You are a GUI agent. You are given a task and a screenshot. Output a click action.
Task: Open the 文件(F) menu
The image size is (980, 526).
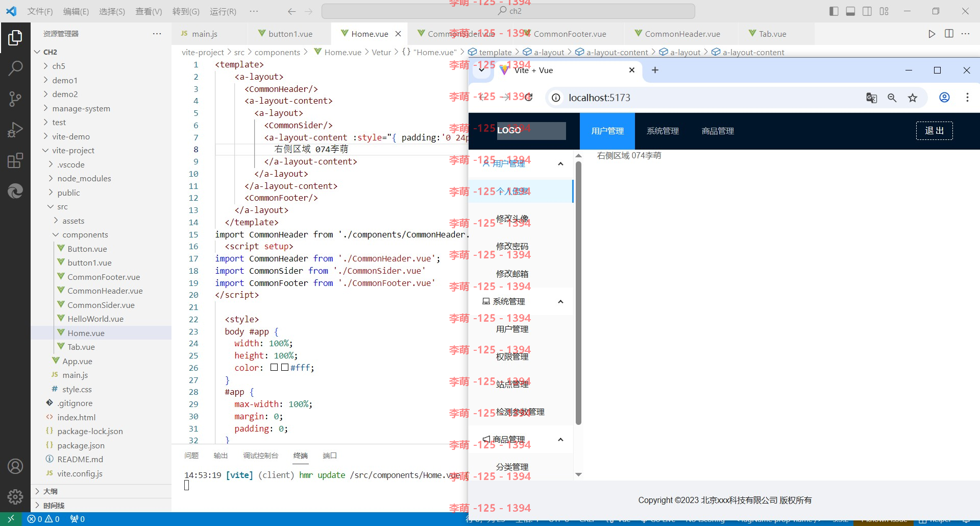pyautogui.click(x=40, y=11)
